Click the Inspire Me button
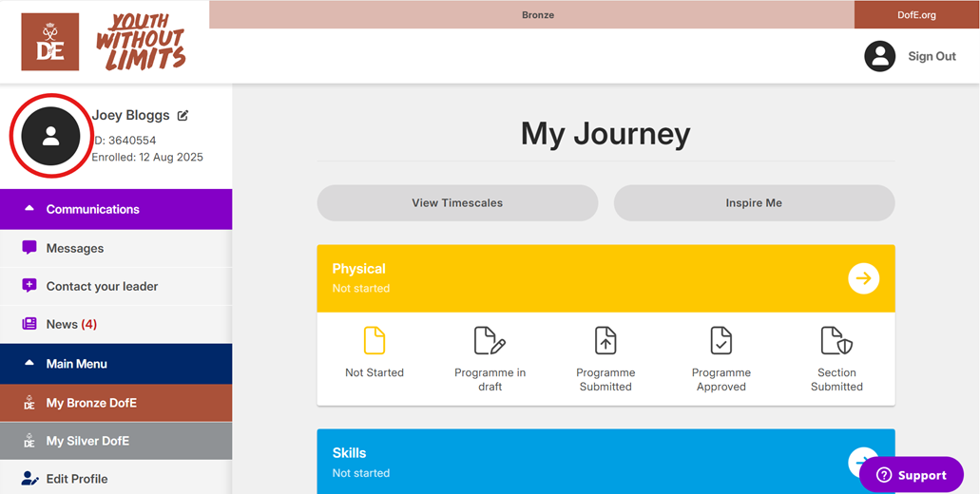This screenshot has width=980, height=494. pos(754,202)
